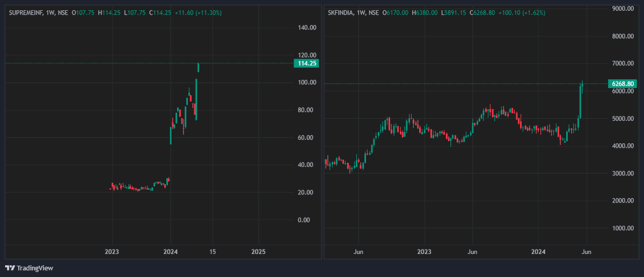644x277 pixels.
Task: Click the 3000.00 price axis label
Action: point(623,173)
